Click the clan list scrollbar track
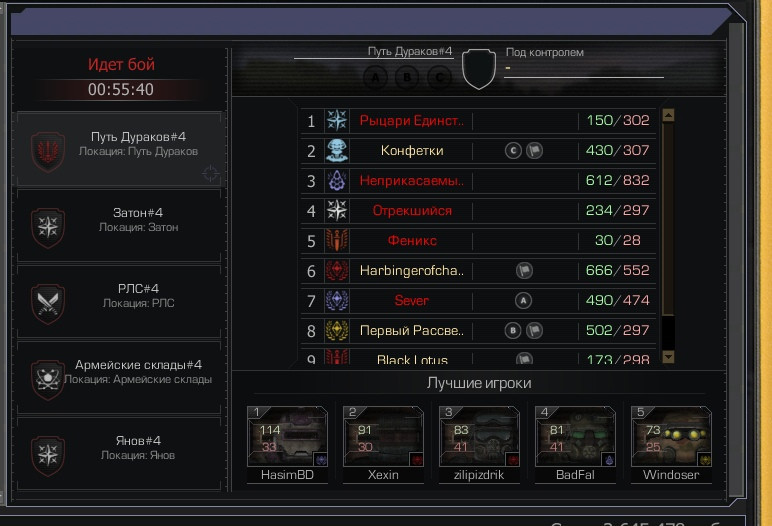 [x=668, y=235]
